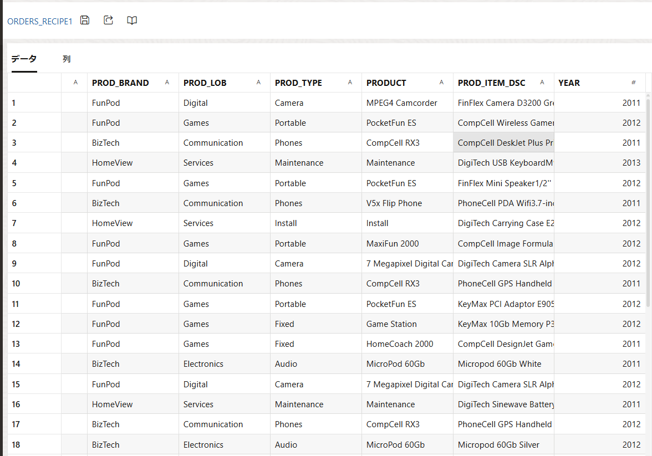Open the book/documentation icon
Image resolution: width=652 pixels, height=456 pixels.
tap(132, 20)
